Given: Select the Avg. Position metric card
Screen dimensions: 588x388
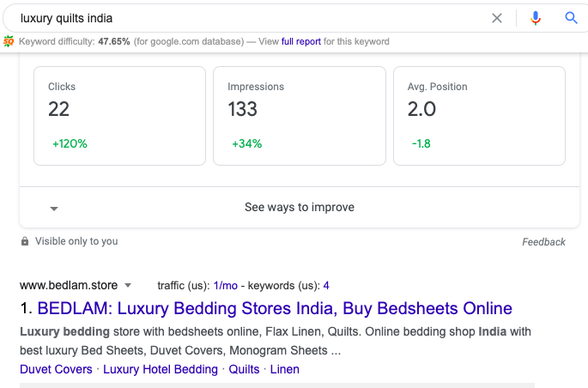Looking at the screenshot, I should point(479,115).
